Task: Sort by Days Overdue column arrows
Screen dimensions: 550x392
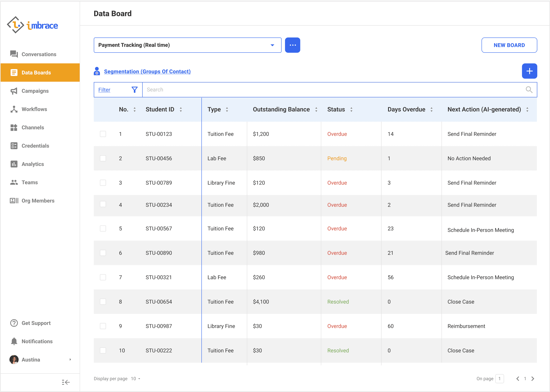Action: [x=431, y=110]
